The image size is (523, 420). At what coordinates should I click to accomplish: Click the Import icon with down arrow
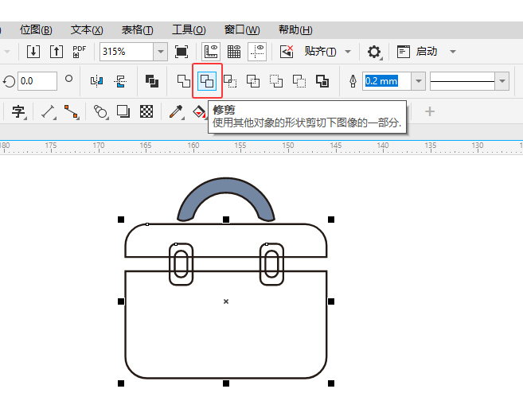click(x=33, y=52)
